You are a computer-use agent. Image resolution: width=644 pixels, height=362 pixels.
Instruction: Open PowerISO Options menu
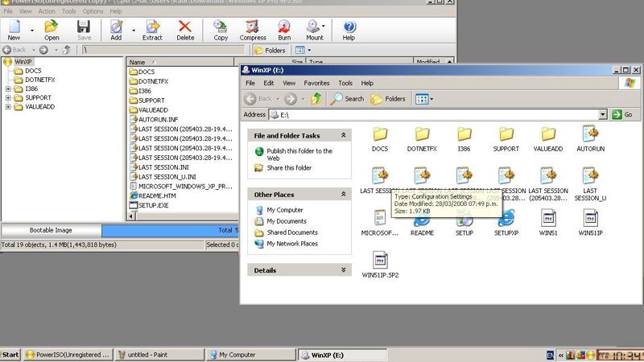[93, 11]
